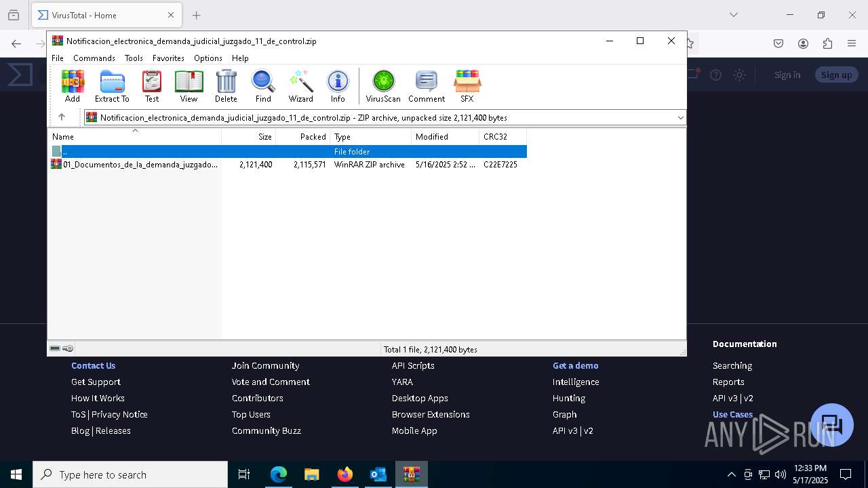Show archive Info
This screenshot has height=488, width=868.
click(x=338, y=86)
